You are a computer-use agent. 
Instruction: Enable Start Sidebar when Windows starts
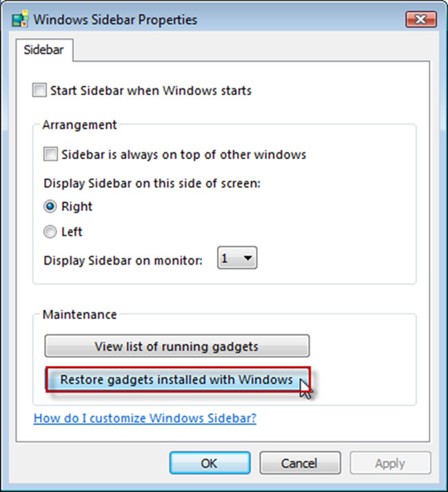(40, 90)
